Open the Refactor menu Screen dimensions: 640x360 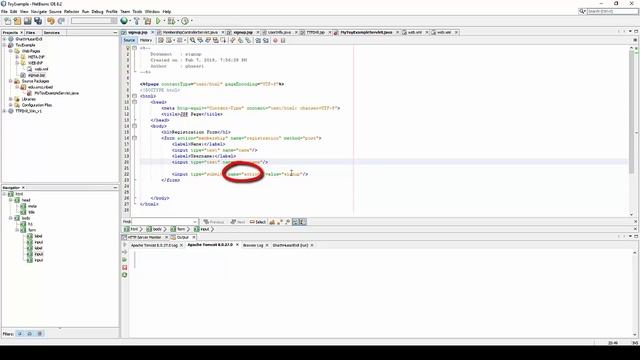coord(71,11)
